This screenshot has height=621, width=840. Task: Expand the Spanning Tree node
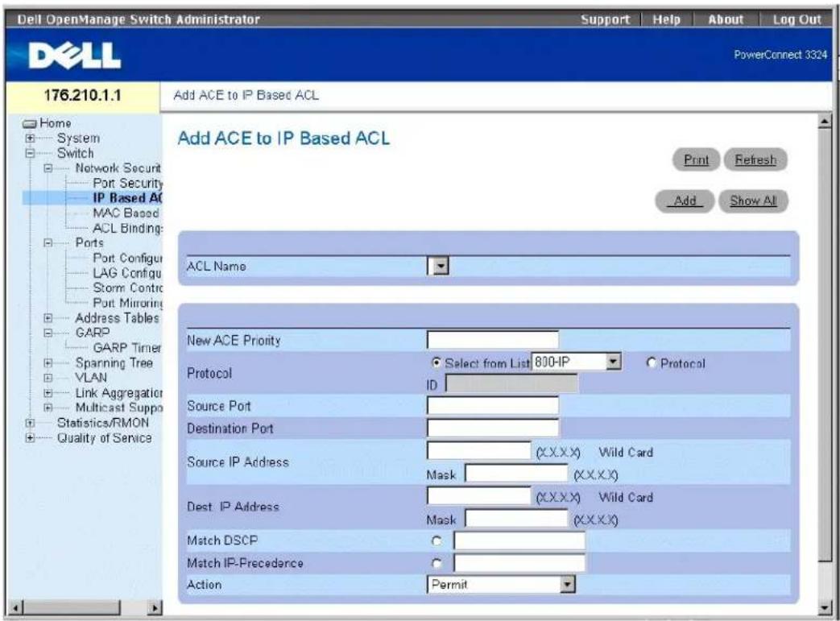coord(48,362)
